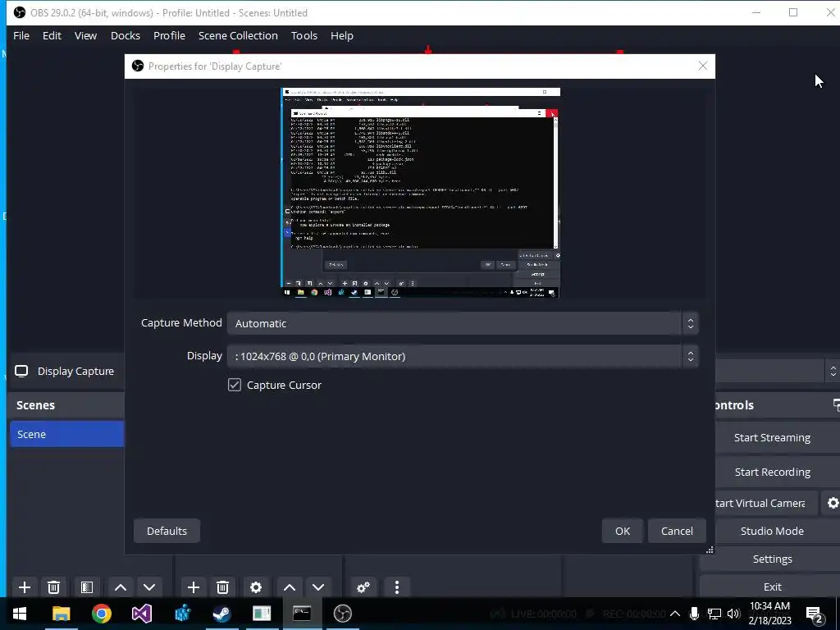
Task: Click Start Recording button
Action: (772, 472)
